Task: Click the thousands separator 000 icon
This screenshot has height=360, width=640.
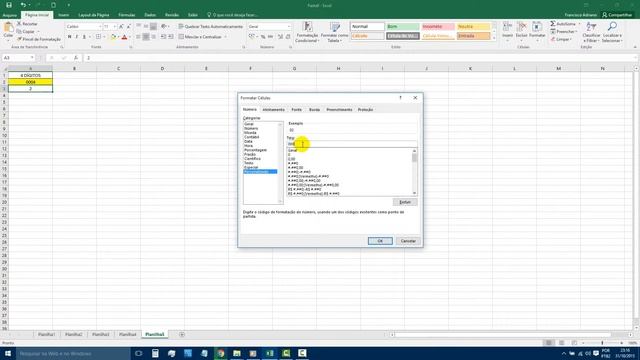Action: (x=270, y=37)
